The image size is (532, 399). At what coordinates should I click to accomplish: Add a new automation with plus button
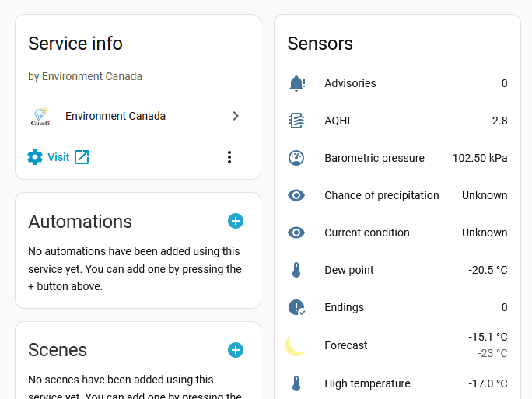236,222
